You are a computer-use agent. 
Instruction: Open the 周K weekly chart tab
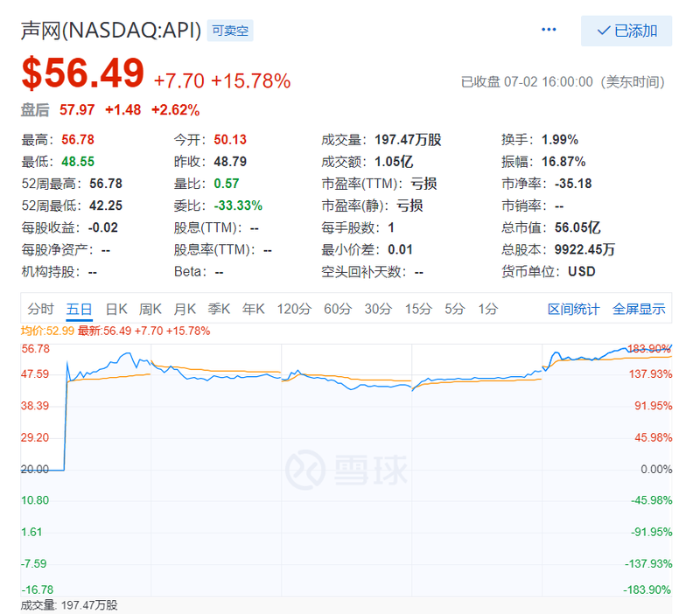(x=150, y=309)
